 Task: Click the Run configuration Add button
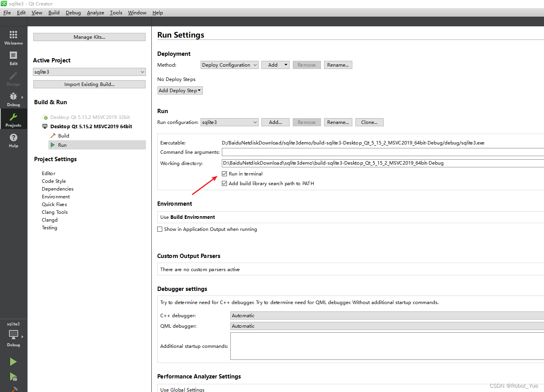tap(275, 122)
